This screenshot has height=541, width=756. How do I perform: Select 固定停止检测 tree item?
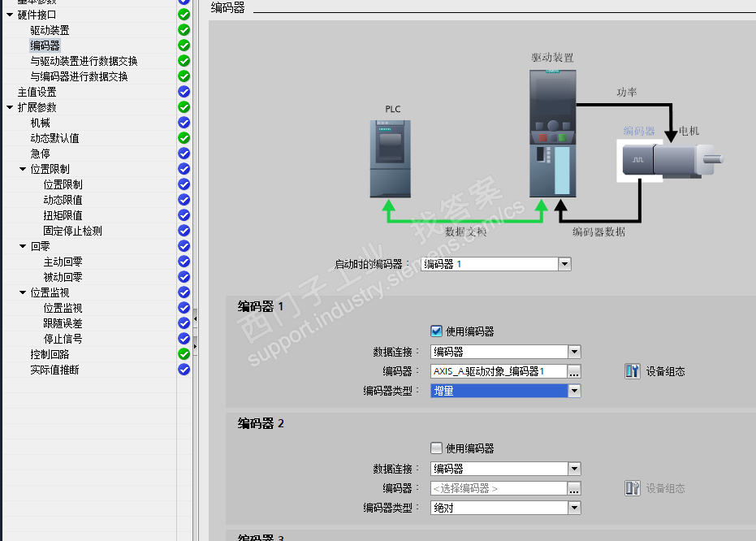(73, 231)
